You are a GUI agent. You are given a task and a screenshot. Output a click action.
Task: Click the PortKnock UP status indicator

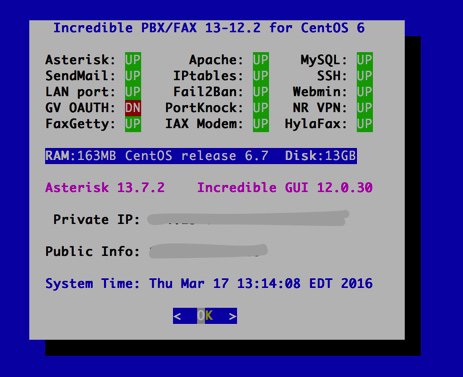click(261, 108)
